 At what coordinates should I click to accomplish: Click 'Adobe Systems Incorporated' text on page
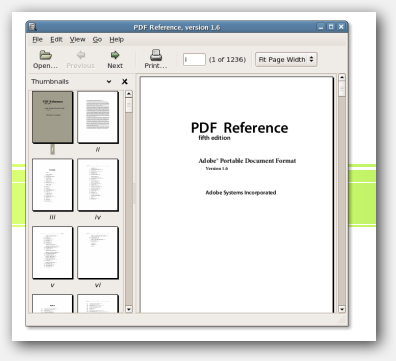point(241,192)
